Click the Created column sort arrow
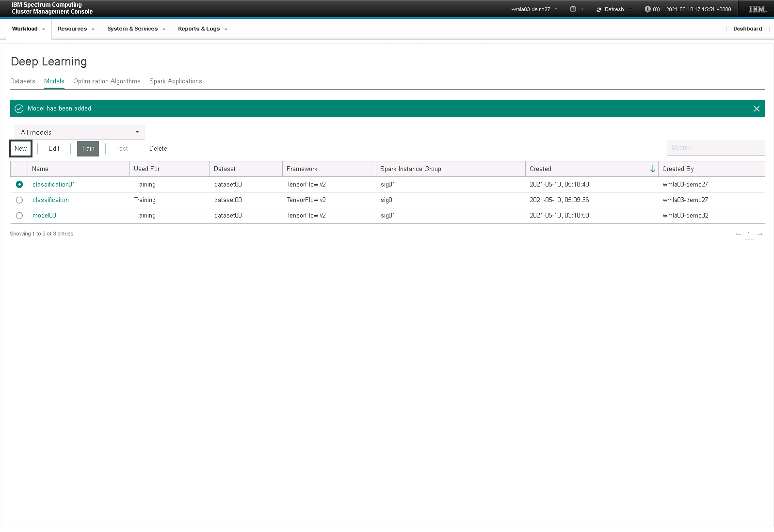This screenshot has height=532, width=774. [x=653, y=169]
